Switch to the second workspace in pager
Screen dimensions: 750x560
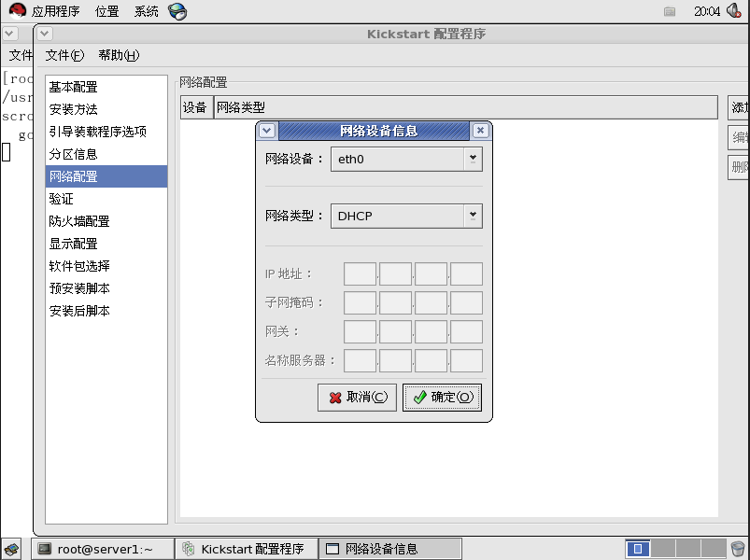point(663,549)
